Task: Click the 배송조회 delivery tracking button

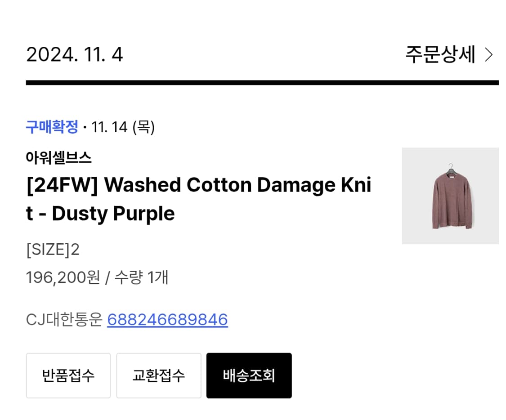Action: coord(249,375)
